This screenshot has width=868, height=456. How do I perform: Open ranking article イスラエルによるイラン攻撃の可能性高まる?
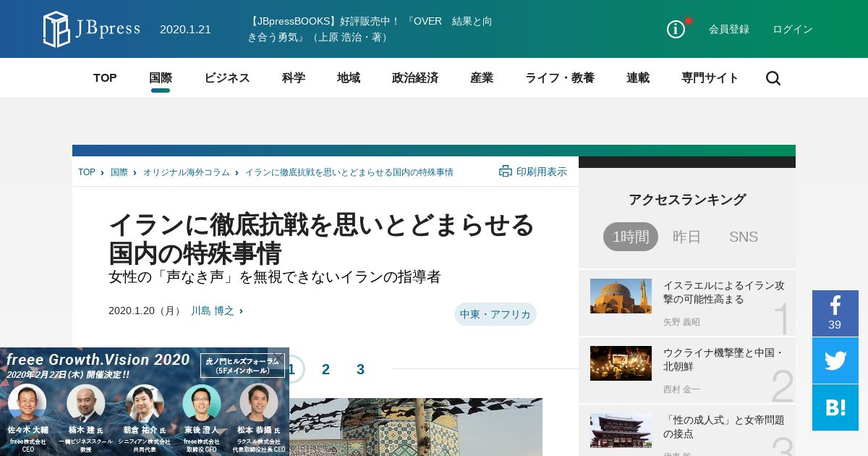pyautogui.click(x=724, y=292)
